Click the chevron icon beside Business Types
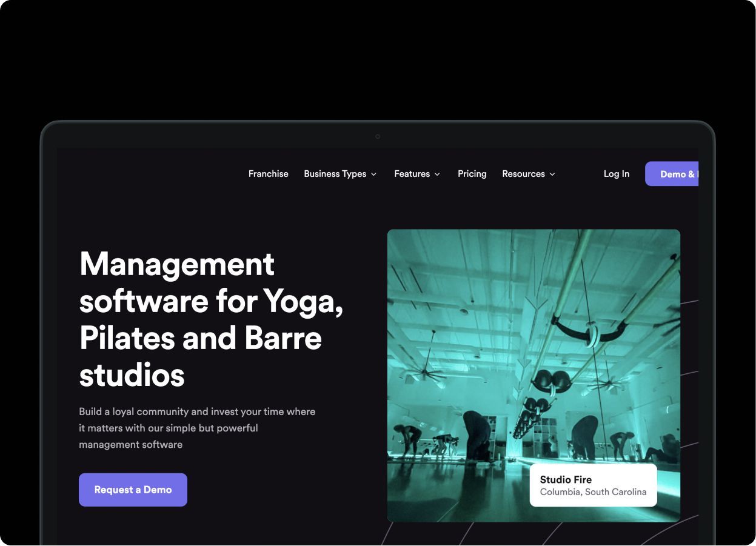The width and height of the screenshot is (756, 546). pyautogui.click(x=373, y=175)
